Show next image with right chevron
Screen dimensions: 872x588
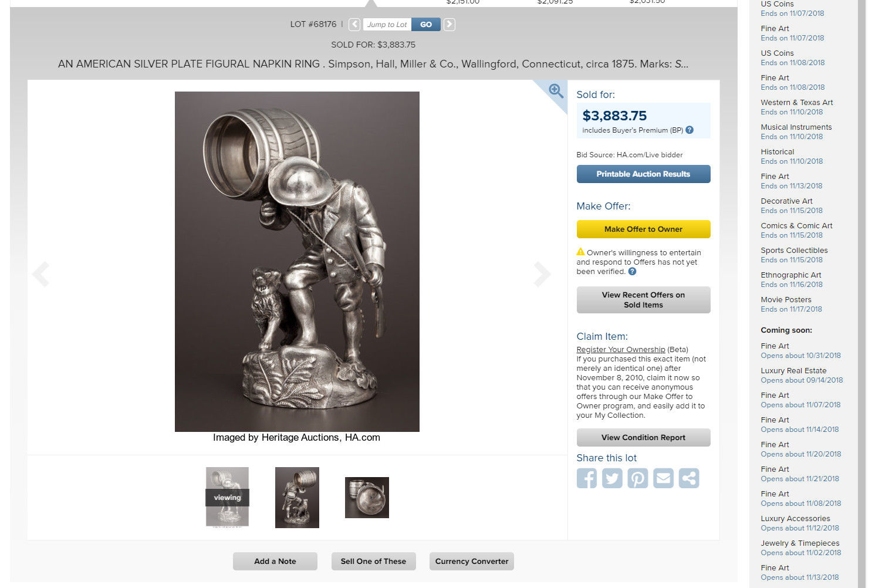tap(542, 274)
